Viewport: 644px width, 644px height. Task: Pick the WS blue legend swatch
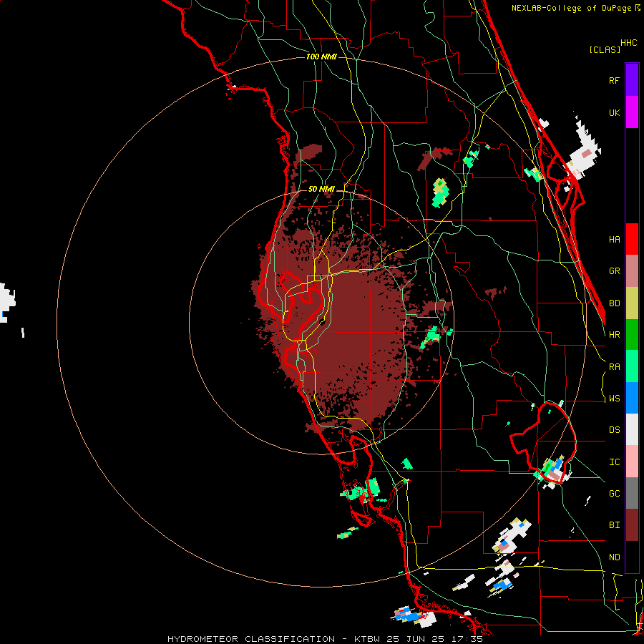(632, 398)
